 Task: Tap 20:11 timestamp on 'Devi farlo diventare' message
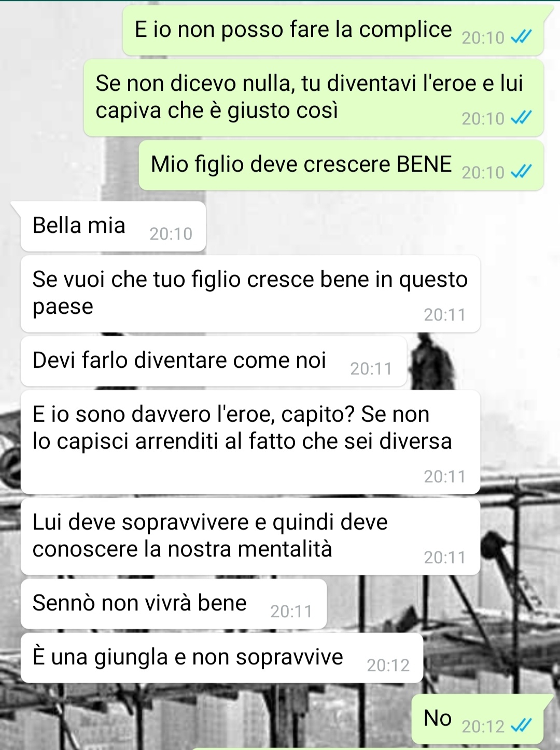click(x=371, y=368)
